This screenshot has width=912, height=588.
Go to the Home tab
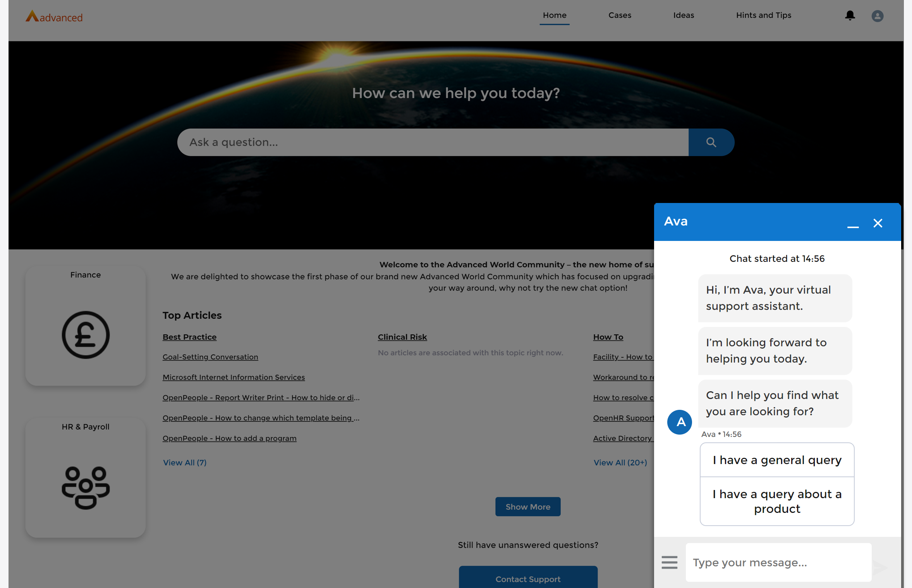[555, 15]
